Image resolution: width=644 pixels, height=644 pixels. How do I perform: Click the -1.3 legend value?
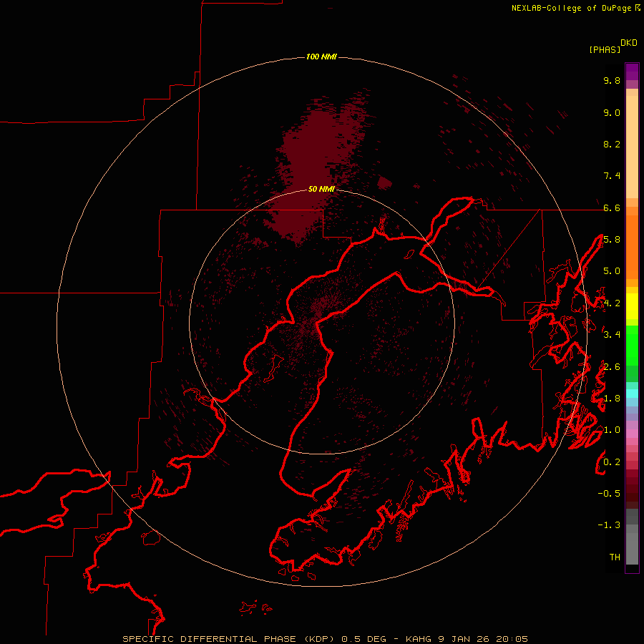tap(609, 525)
